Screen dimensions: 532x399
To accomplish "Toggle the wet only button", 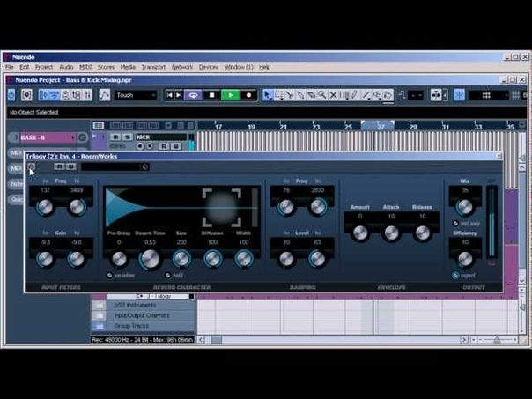I will pos(455,223).
